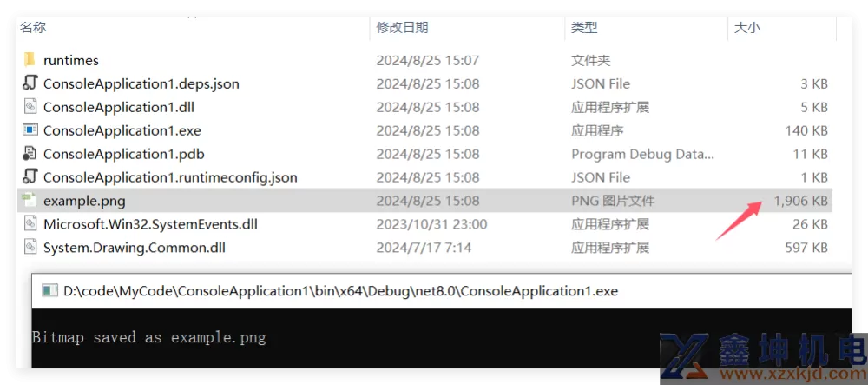
Task: Sort files by 类型 column header
Action: tap(584, 27)
